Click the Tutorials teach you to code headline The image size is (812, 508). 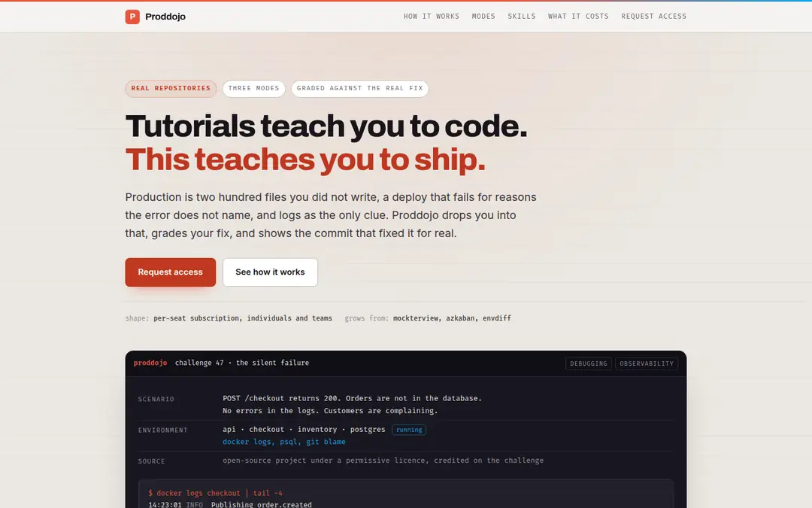tap(326, 126)
